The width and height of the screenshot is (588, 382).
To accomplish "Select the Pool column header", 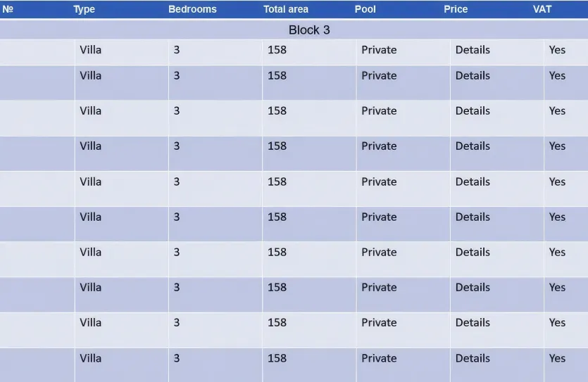I will (365, 9).
